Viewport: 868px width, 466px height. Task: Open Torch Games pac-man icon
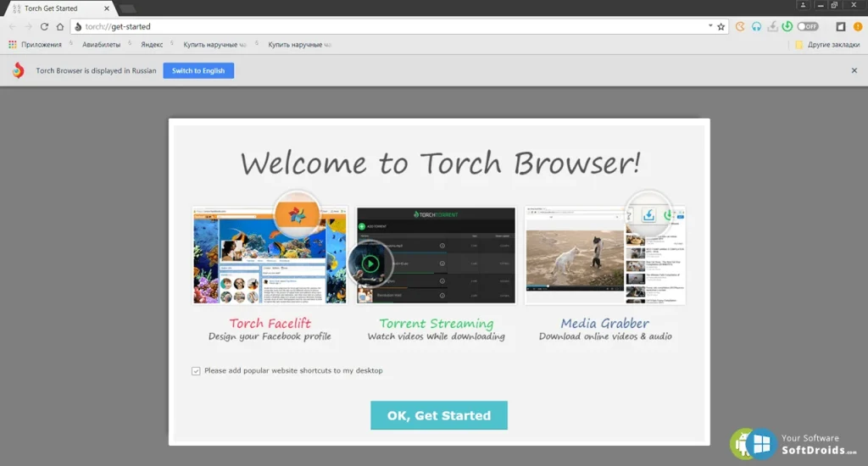[x=740, y=26]
